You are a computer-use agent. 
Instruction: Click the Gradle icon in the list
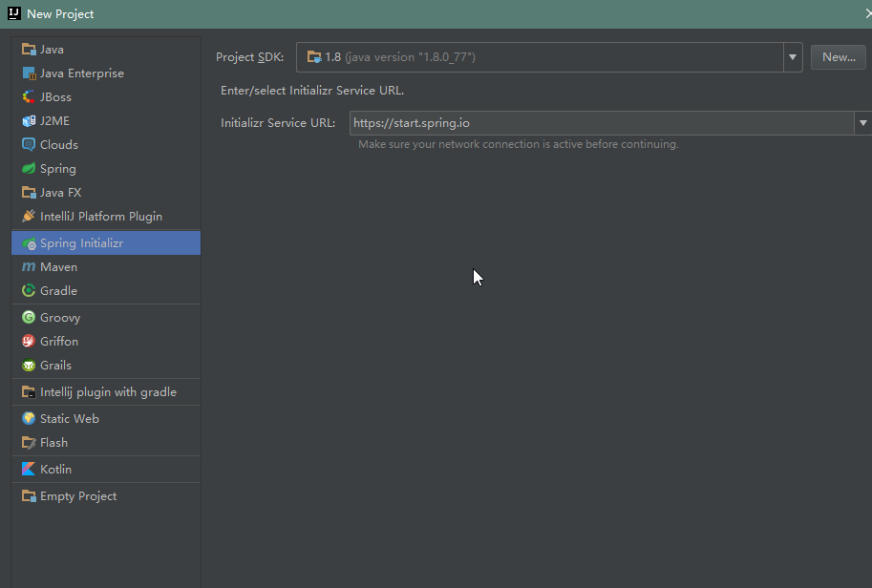click(29, 291)
